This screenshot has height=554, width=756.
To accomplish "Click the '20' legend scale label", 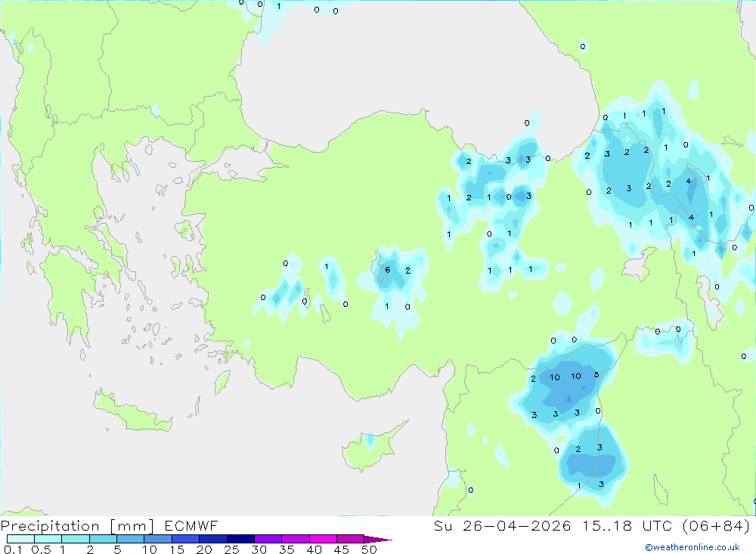I will 204,549.
